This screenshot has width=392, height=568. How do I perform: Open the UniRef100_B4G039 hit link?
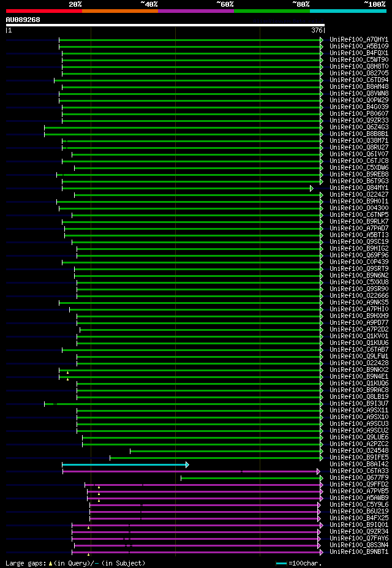(x=359, y=107)
